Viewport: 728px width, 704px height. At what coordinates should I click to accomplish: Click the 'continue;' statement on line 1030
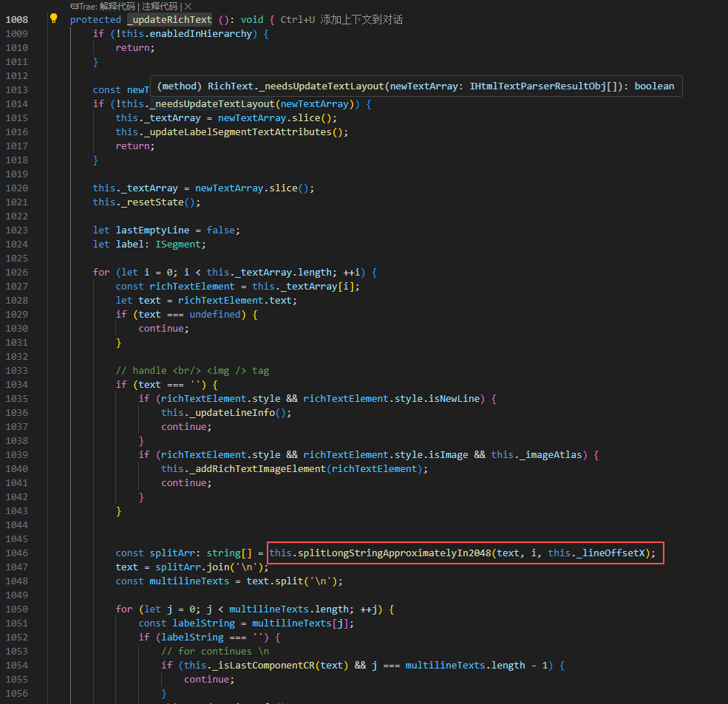[163, 329]
